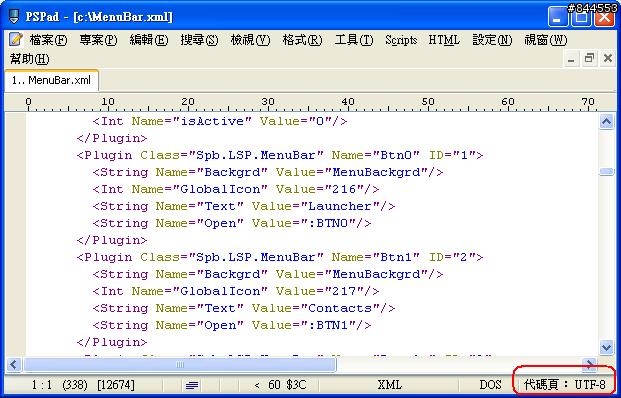Open the Scripts menu
Viewport: 621px width, 398px height.
point(401,40)
